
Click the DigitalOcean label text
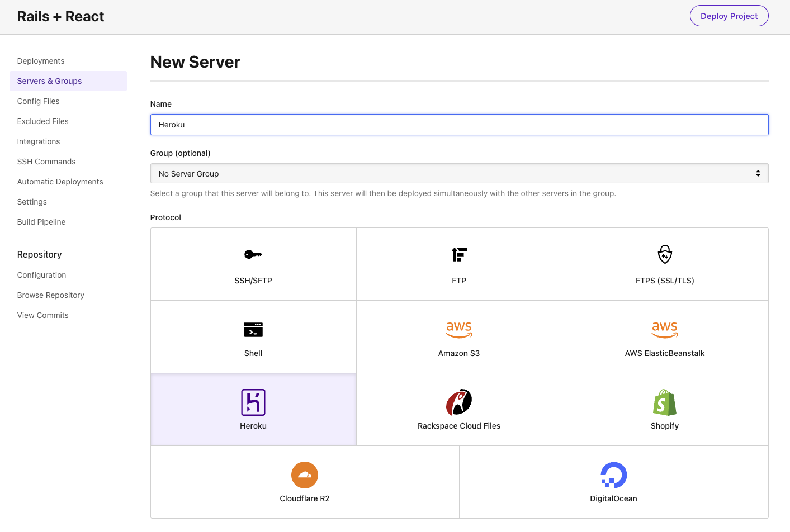pyautogui.click(x=614, y=498)
